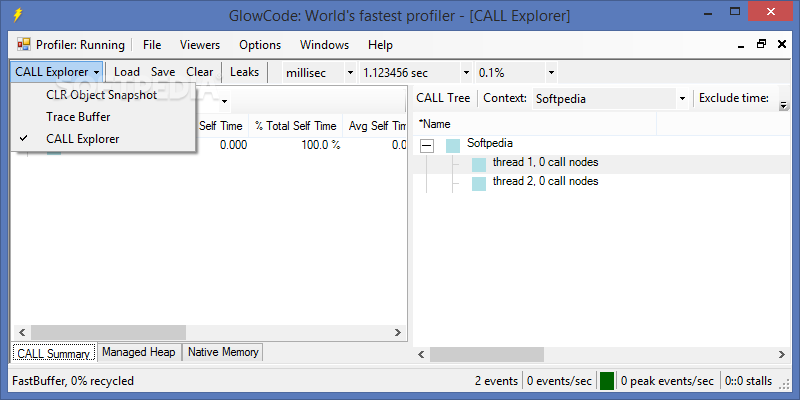Click the toolbar overflow arrow beside Exclude time

783,106
